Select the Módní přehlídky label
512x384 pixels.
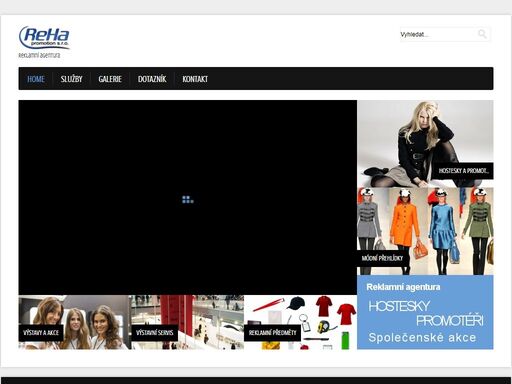(x=382, y=258)
